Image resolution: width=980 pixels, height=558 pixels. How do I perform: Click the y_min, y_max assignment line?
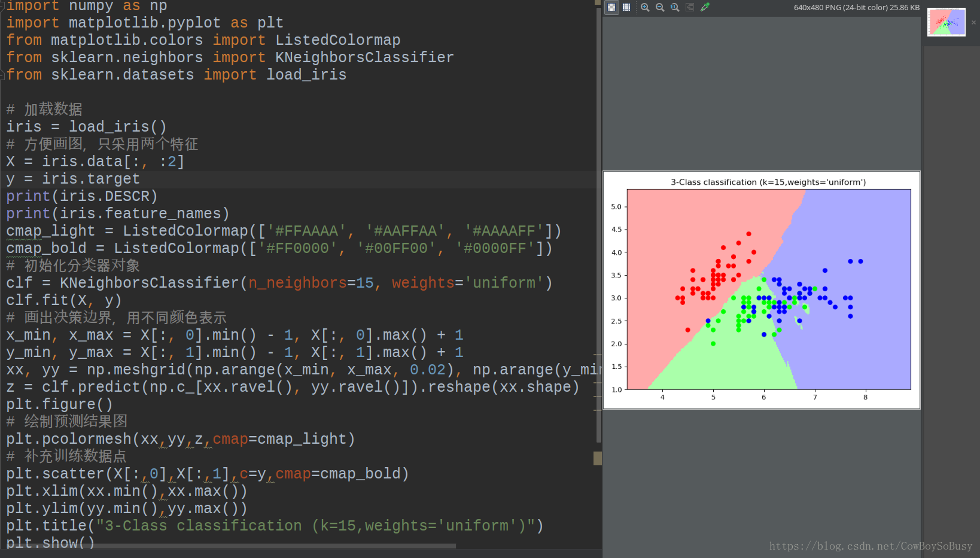pos(235,352)
